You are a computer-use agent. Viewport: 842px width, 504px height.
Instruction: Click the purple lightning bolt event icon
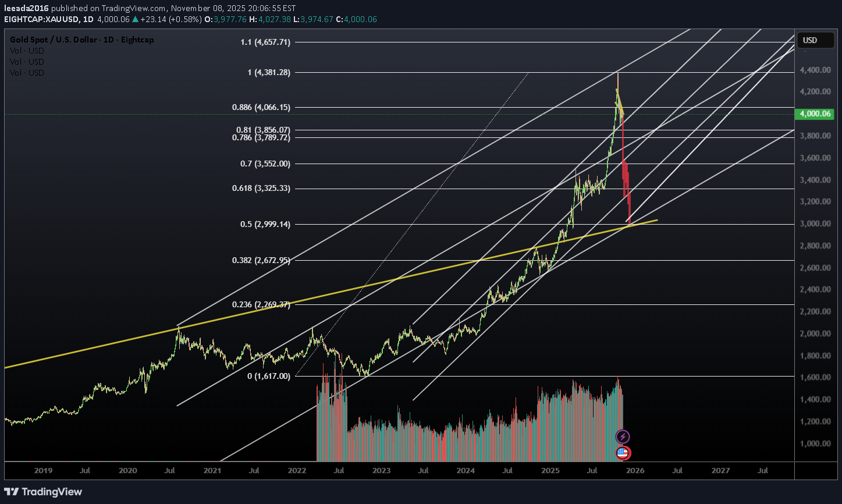[623, 436]
